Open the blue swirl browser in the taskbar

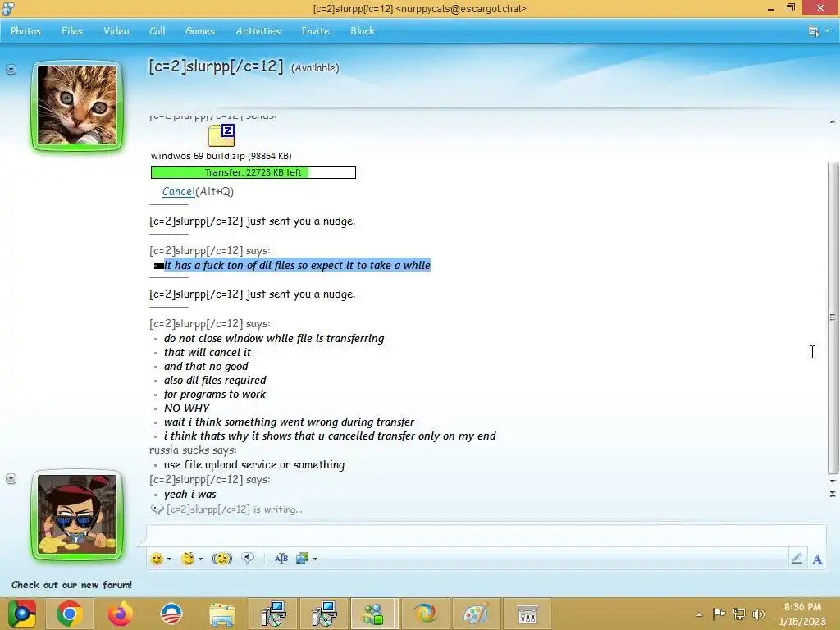[x=426, y=614]
